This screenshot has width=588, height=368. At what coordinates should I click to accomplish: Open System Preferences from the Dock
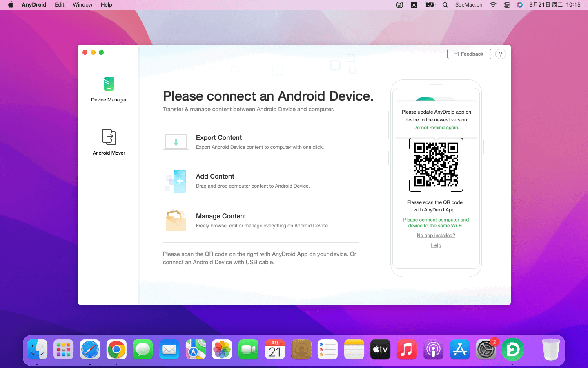486,350
